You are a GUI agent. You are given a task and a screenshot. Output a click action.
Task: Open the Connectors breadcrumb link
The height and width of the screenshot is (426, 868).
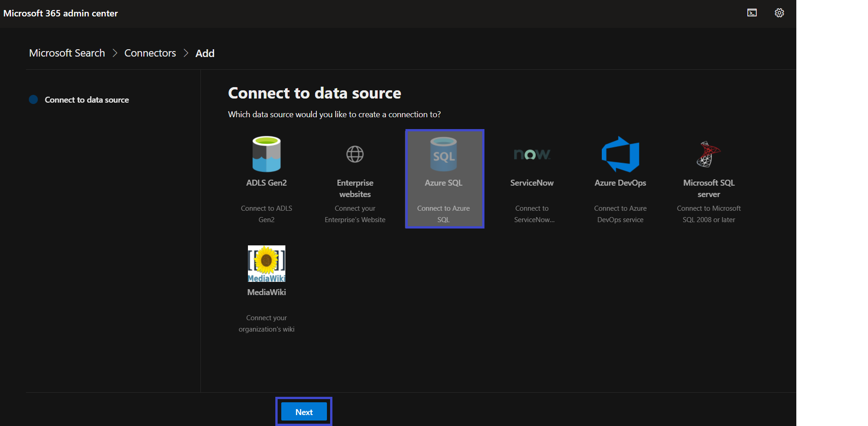point(150,53)
